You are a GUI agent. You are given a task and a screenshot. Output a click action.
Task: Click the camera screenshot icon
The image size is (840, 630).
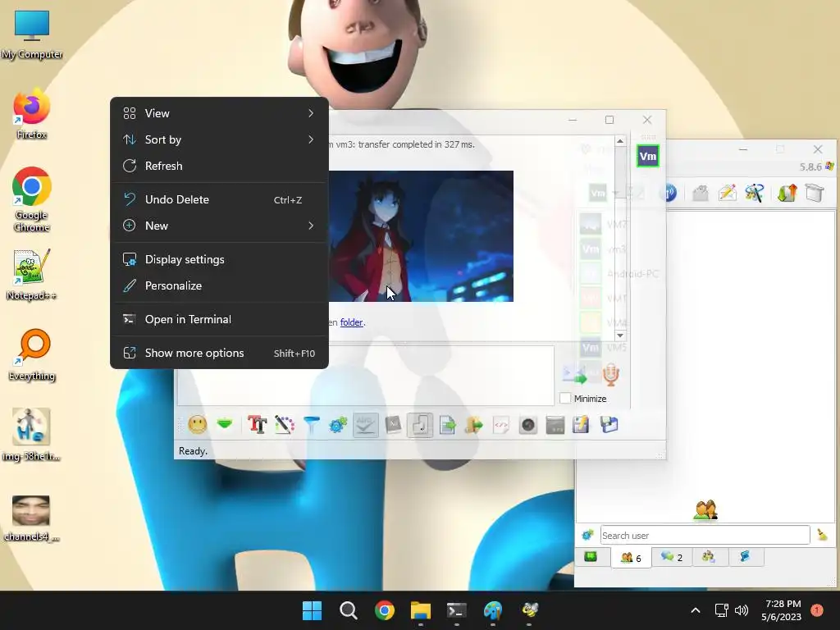[x=528, y=426]
